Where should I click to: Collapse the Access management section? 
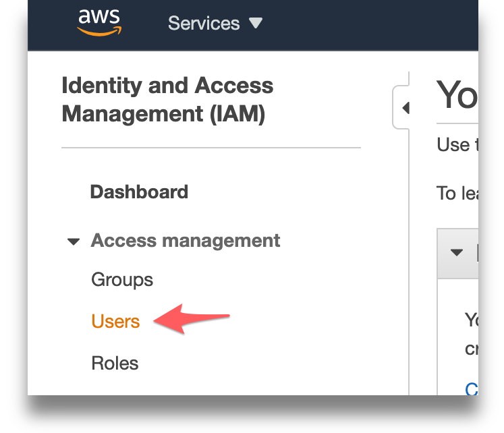click(74, 241)
